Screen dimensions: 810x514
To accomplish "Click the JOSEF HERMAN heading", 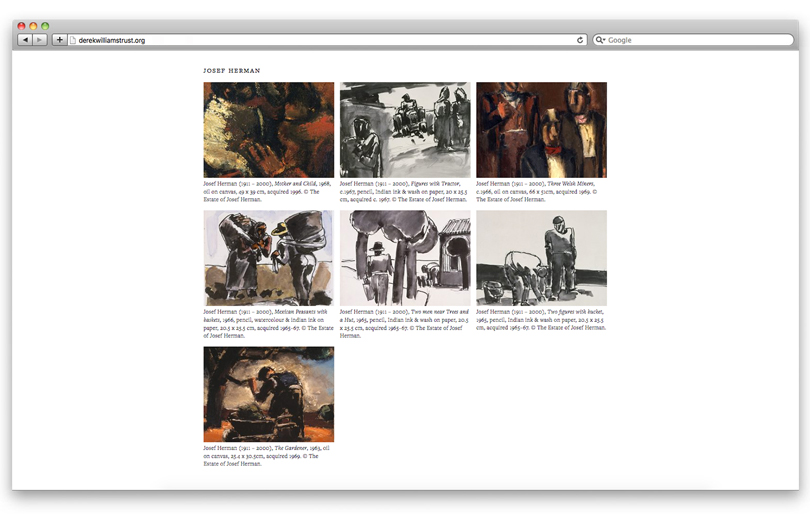I will point(232,71).
